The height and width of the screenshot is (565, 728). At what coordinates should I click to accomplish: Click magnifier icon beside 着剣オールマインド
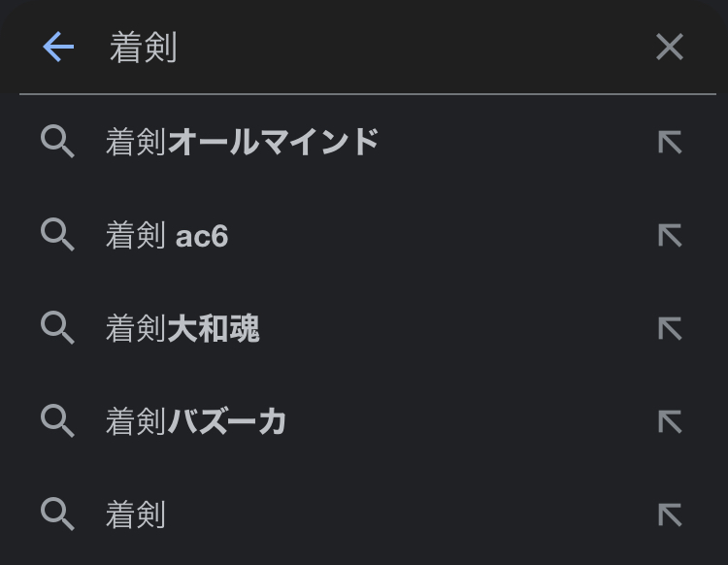point(58,143)
